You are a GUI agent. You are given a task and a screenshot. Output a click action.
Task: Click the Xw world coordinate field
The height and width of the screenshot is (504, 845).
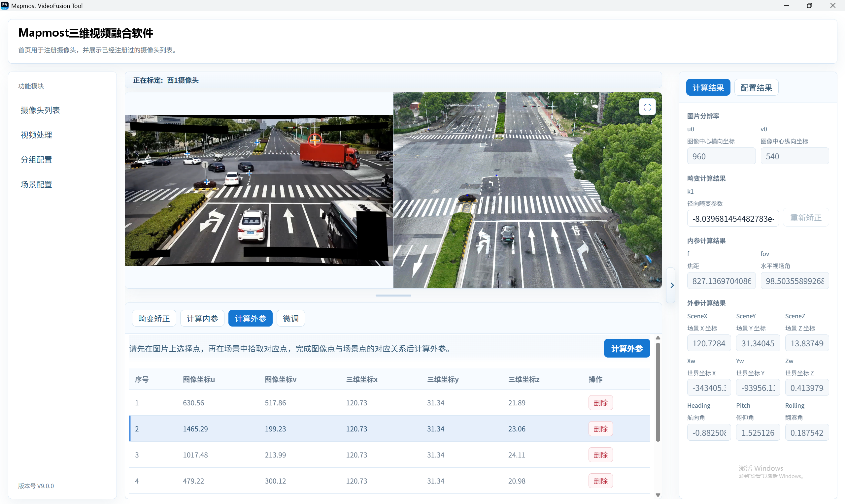(709, 388)
